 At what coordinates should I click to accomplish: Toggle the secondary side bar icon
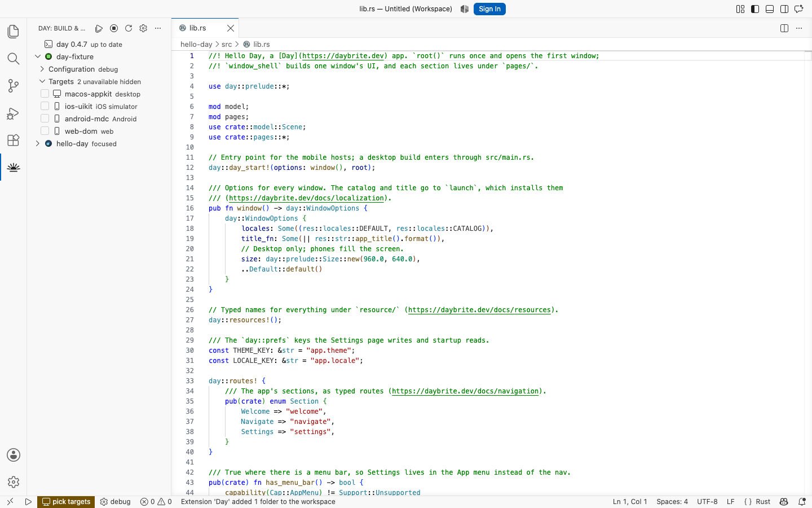[x=784, y=9]
